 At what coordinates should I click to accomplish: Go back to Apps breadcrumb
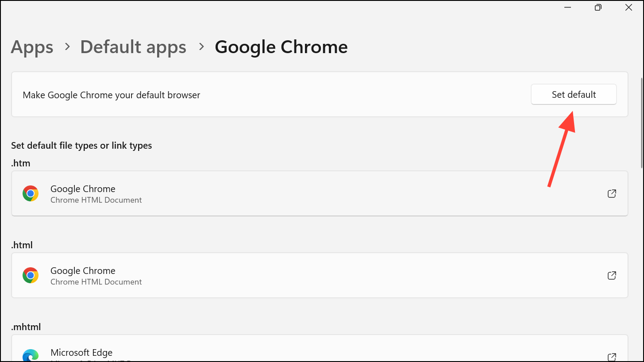pyautogui.click(x=32, y=47)
